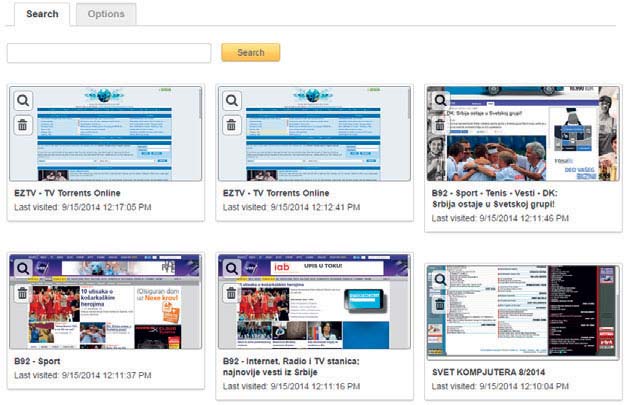Magnify the B92 - Sport card
630x405 pixels.
pyautogui.click(x=23, y=268)
